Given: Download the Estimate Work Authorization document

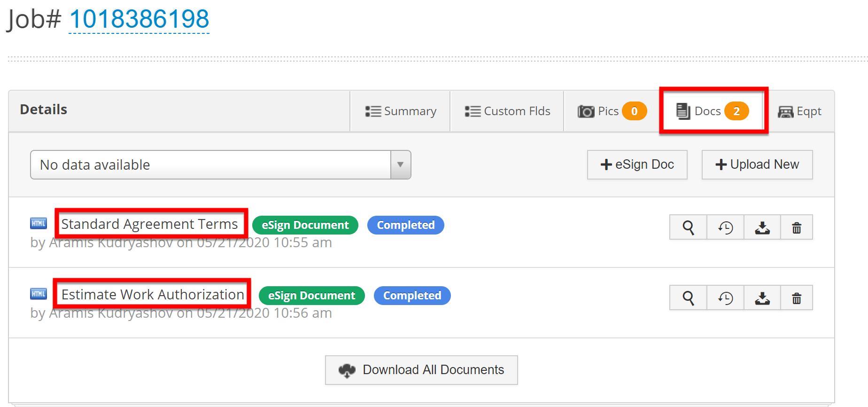Looking at the screenshot, I should (762, 298).
